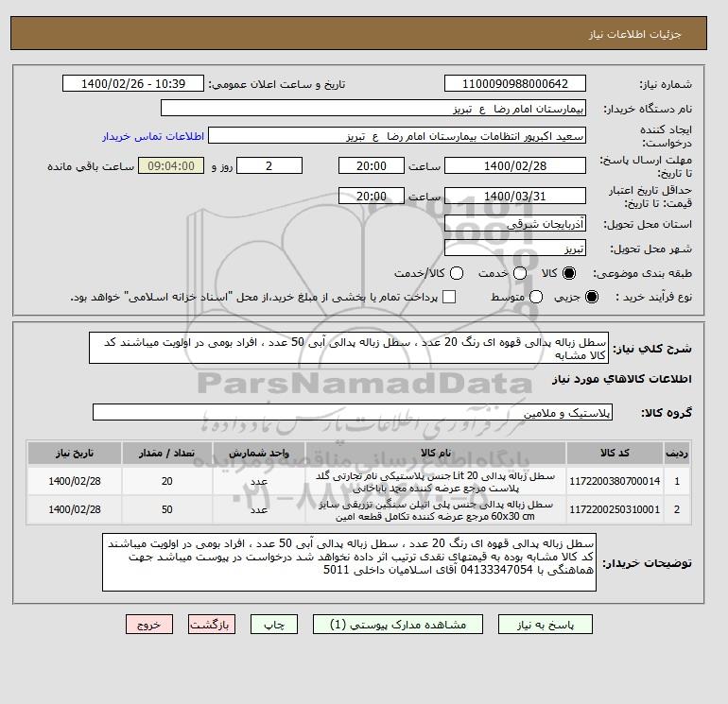The height and width of the screenshot is (704, 728).
Task: Click the ردیف column header
Action: pyautogui.click(x=677, y=453)
